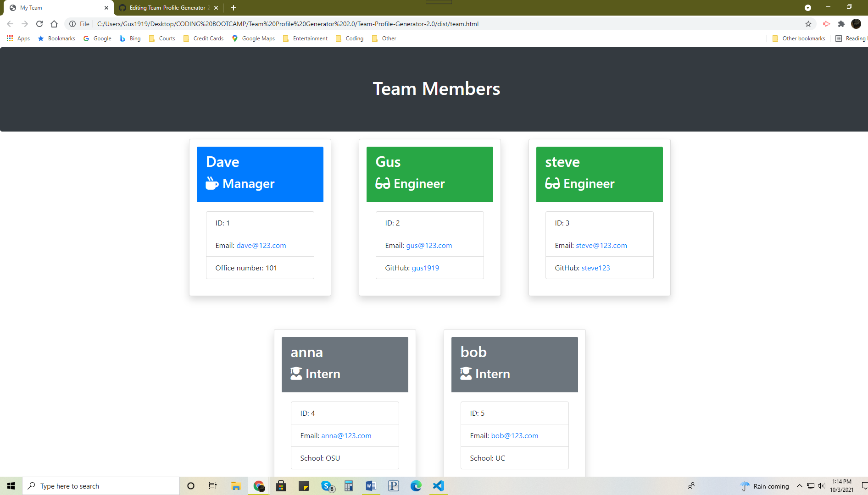The height and width of the screenshot is (495, 868).
Task: Open the browser extensions puzzle icon
Action: click(x=842, y=24)
